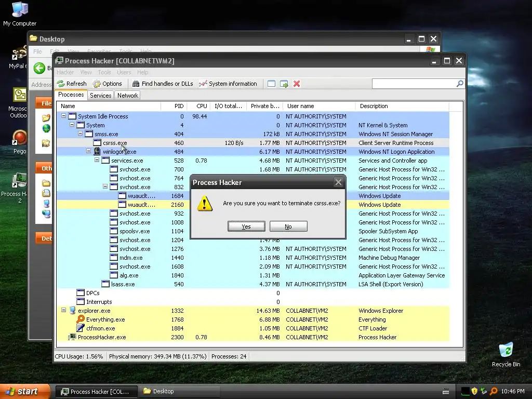
Task: Collapse the explorer.exe tree node
Action: tap(63, 310)
